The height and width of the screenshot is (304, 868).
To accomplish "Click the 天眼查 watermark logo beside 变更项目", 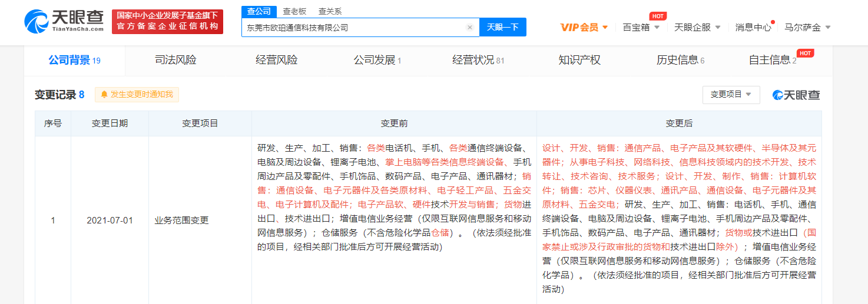I will click(x=796, y=95).
